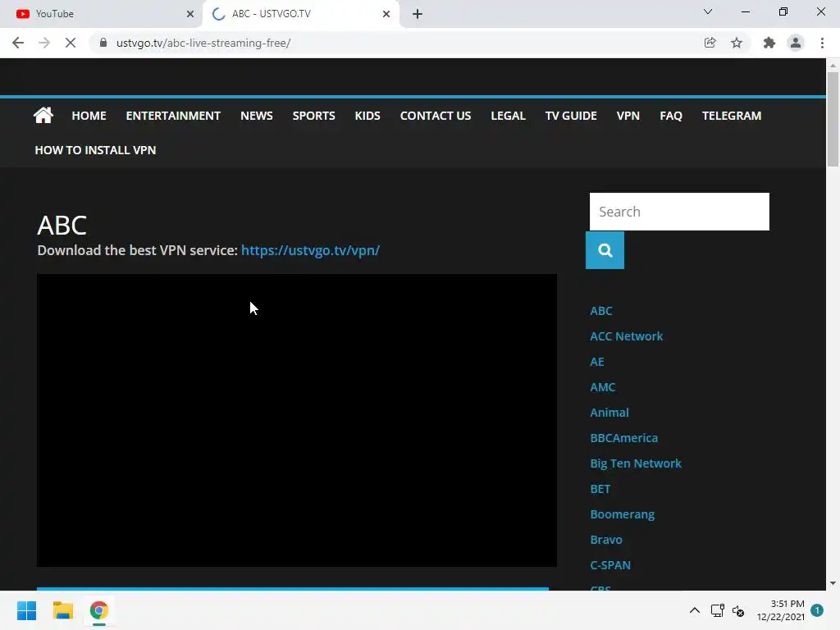
Task: Open the LEGAL menu item
Action: coord(509,116)
